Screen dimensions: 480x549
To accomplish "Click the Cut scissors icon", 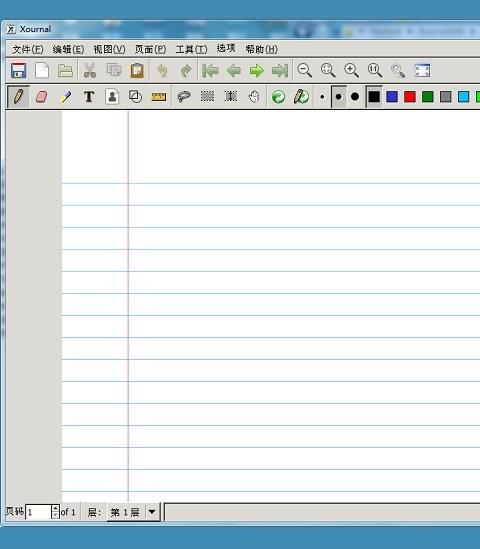I will (x=90, y=70).
